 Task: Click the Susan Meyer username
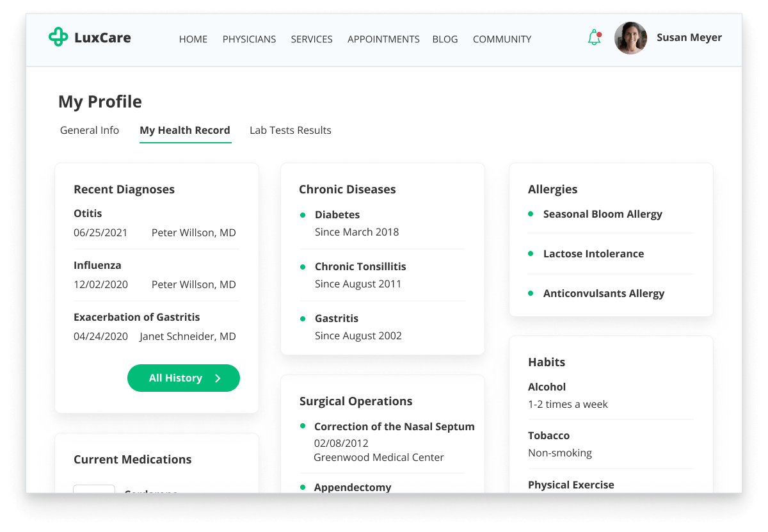[689, 38]
